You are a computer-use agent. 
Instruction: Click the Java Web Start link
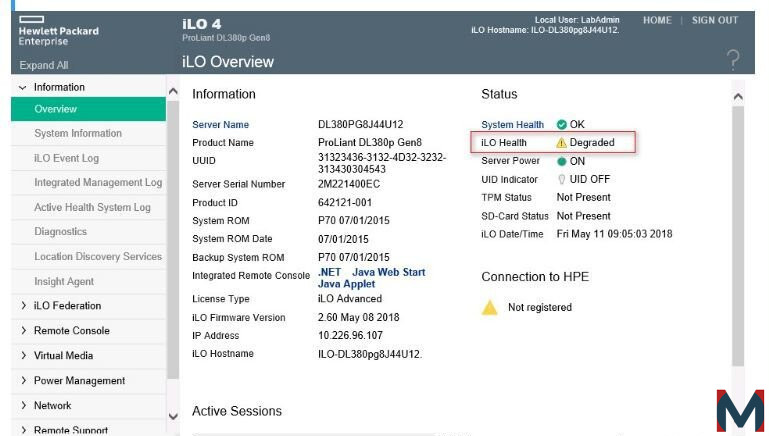point(389,272)
